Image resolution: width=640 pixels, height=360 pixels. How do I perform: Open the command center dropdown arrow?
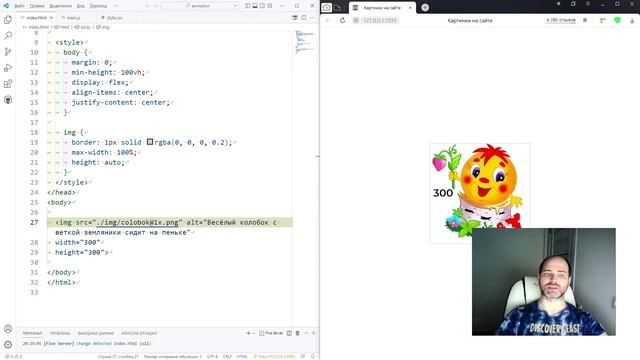pyautogui.click(x=235, y=6)
